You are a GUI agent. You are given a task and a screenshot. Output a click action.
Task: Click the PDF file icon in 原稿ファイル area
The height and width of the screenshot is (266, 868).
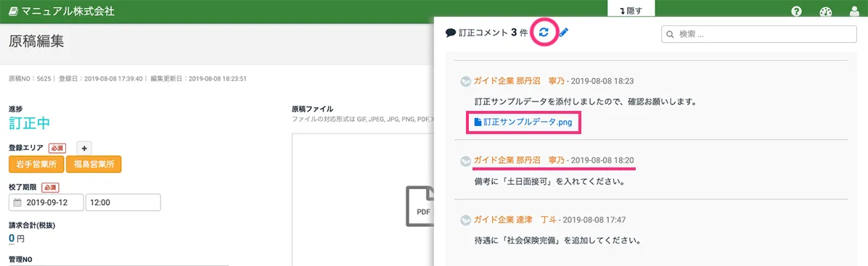click(421, 206)
